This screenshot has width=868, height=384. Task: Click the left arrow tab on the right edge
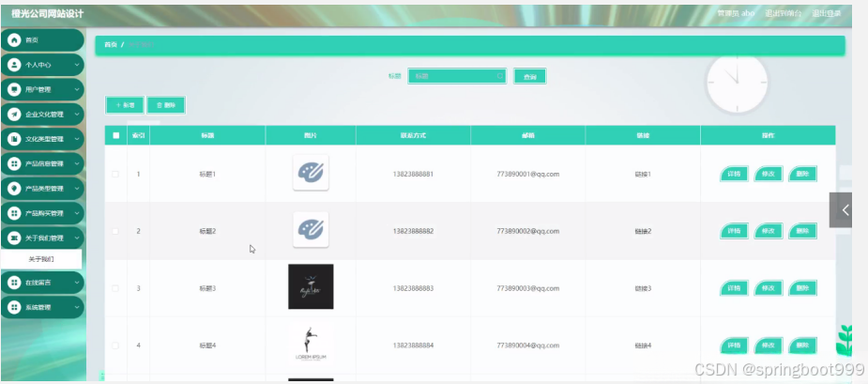coord(841,210)
